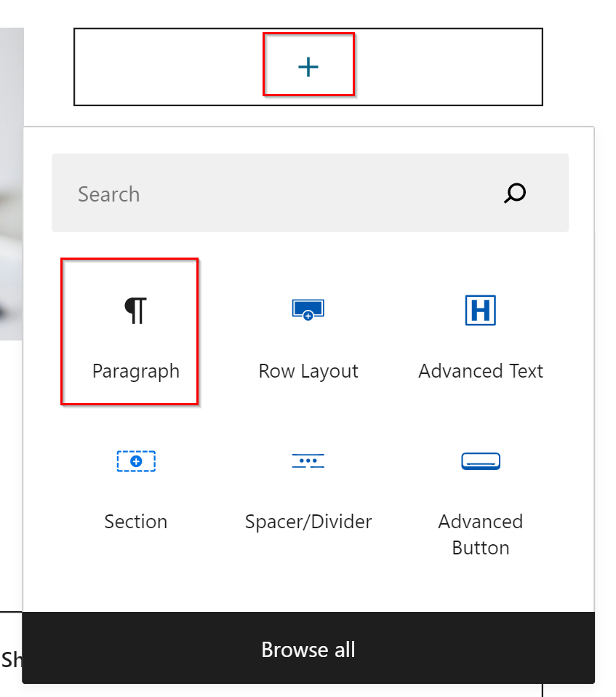616x697 pixels.
Task: Click the Advanced Button text label
Action: (x=481, y=535)
